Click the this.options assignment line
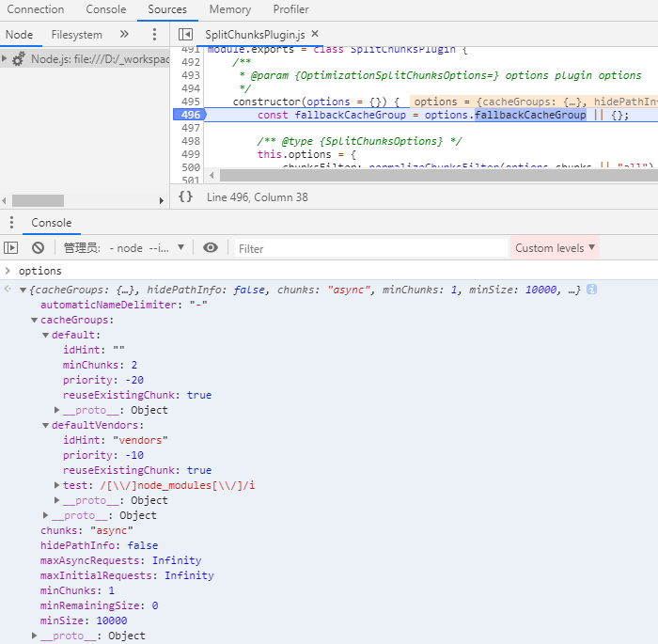 [306, 154]
